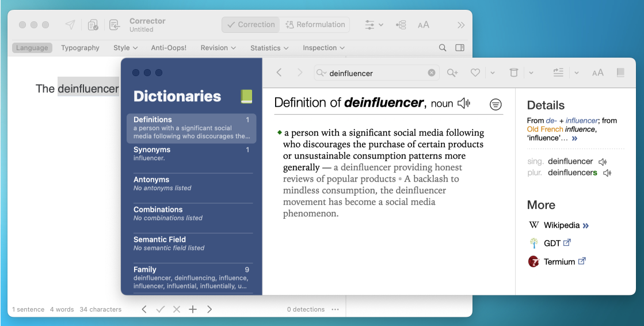Play pronunciation audio next to noun heading
The width and height of the screenshot is (644, 326).
click(x=464, y=104)
